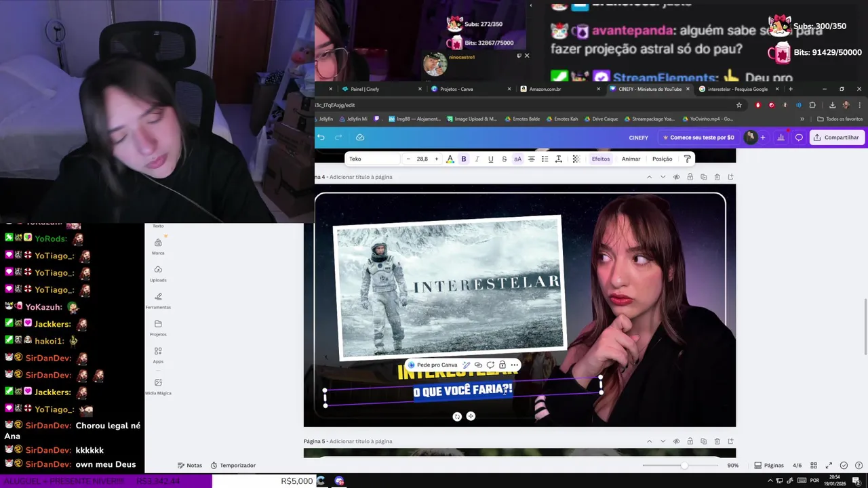Click Pede pro Canva assistant button
The image size is (868, 488).
(433, 365)
